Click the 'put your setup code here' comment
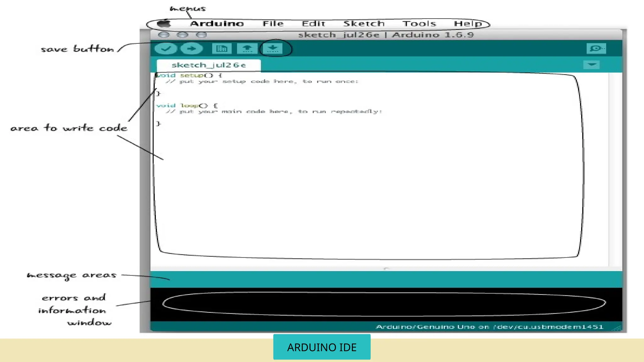644x362 pixels. (x=262, y=81)
